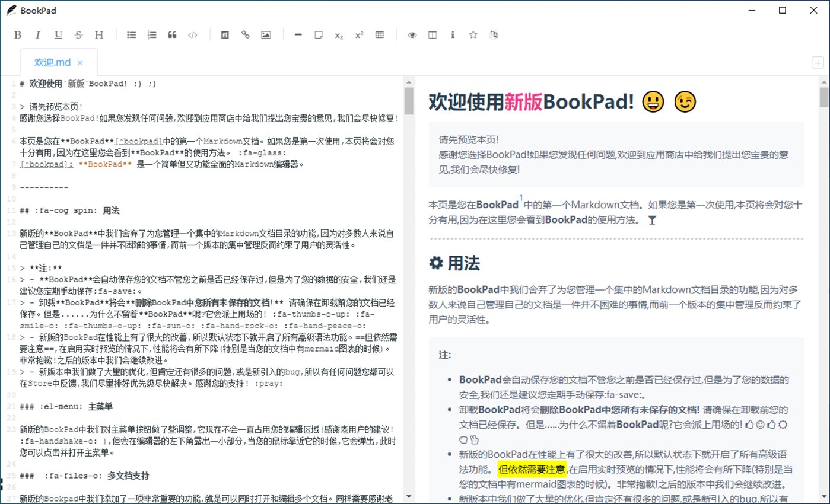Click the 注: label in the preview quote box
The width and height of the screenshot is (830, 504).
[445, 355]
